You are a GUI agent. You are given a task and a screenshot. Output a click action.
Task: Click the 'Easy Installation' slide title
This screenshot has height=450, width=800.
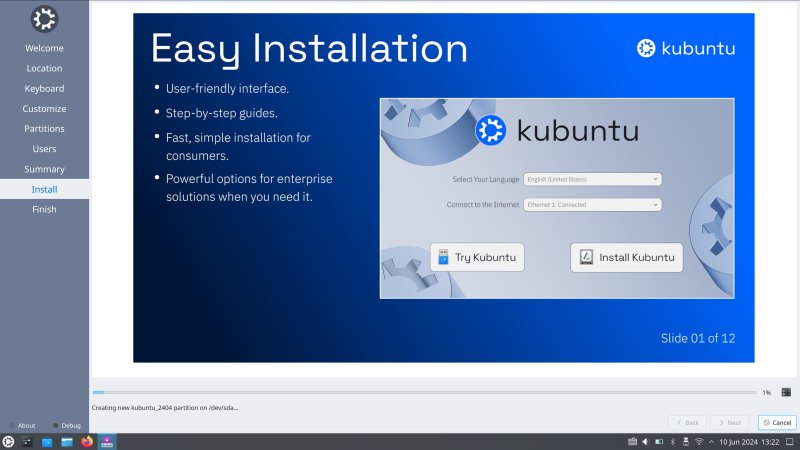[x=309, y=48]
